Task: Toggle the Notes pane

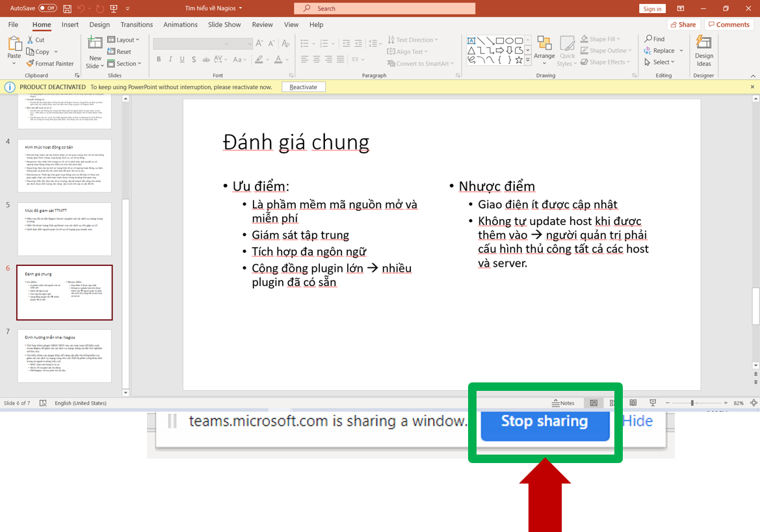Action: click(x=563, y=403)
